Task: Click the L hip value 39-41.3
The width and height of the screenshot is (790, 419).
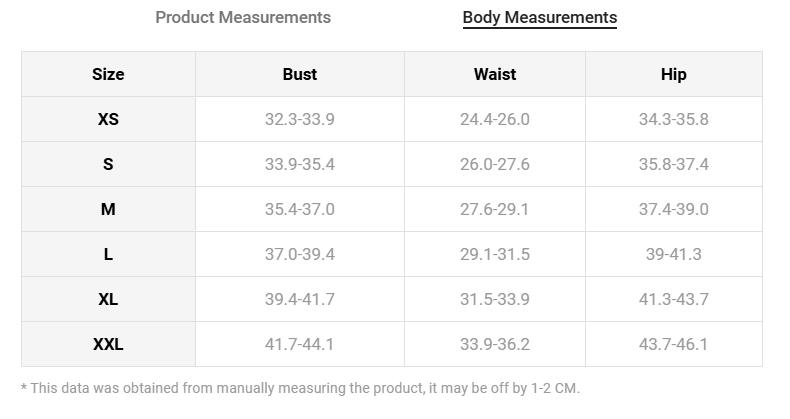Action: (674, 254)
